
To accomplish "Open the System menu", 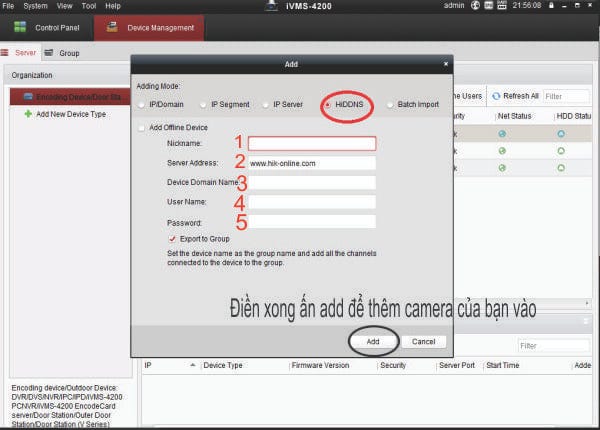I will tap(35, 6).
